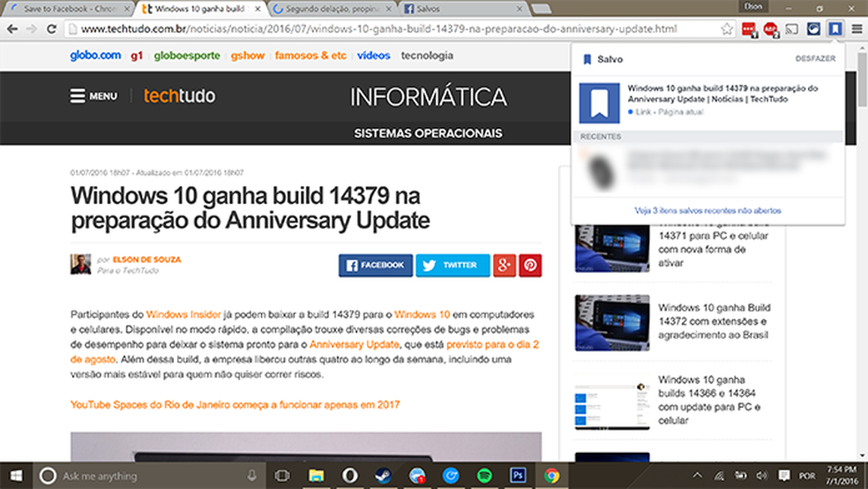This screenshot has height=489, width=868.
Task: Click DESFAZER to undo the save
Action: coord(815,59)
